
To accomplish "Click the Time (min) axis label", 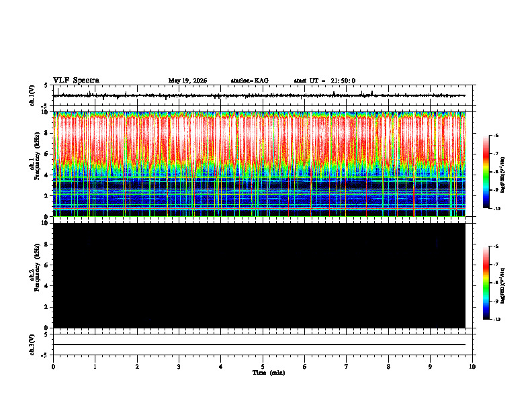I will point(269,373).
